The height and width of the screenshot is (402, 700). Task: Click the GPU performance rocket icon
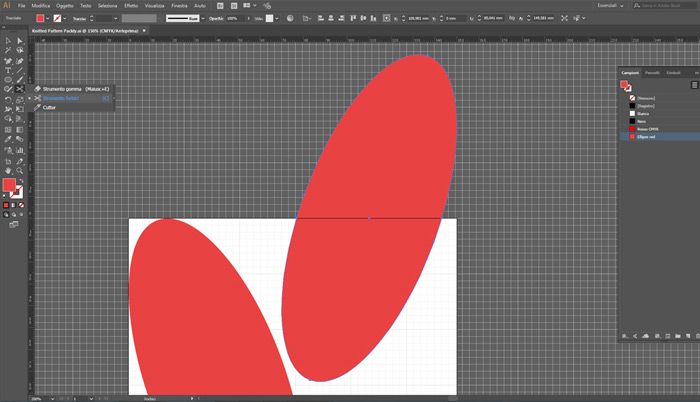267,6
